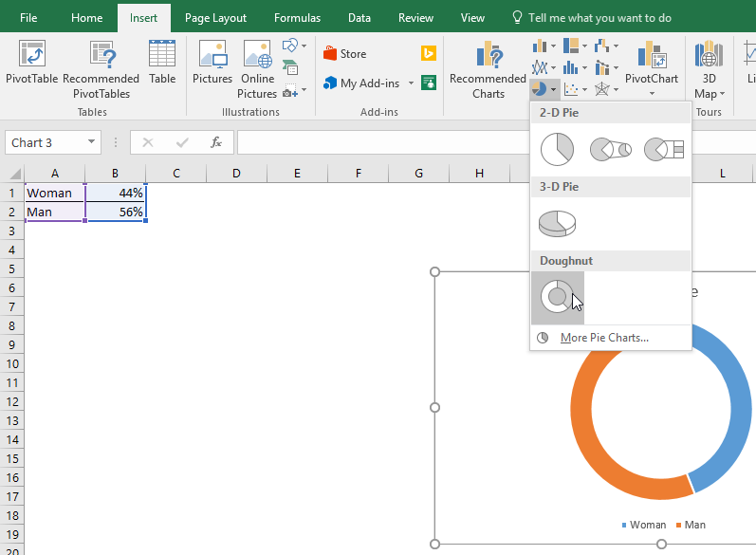Expand the My Add-ins dropdown arrow

pos(411,83)
